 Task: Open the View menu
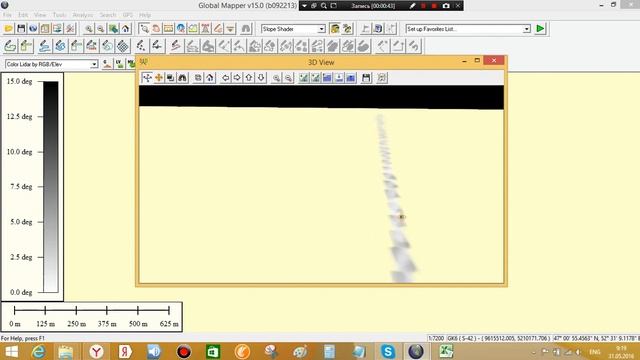[40, 15]
